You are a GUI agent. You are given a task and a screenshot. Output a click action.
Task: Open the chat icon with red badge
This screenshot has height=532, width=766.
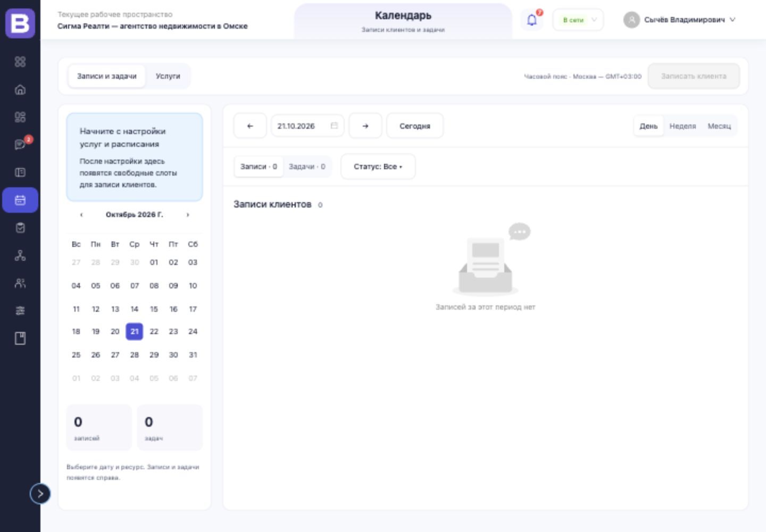coord(20,145)
